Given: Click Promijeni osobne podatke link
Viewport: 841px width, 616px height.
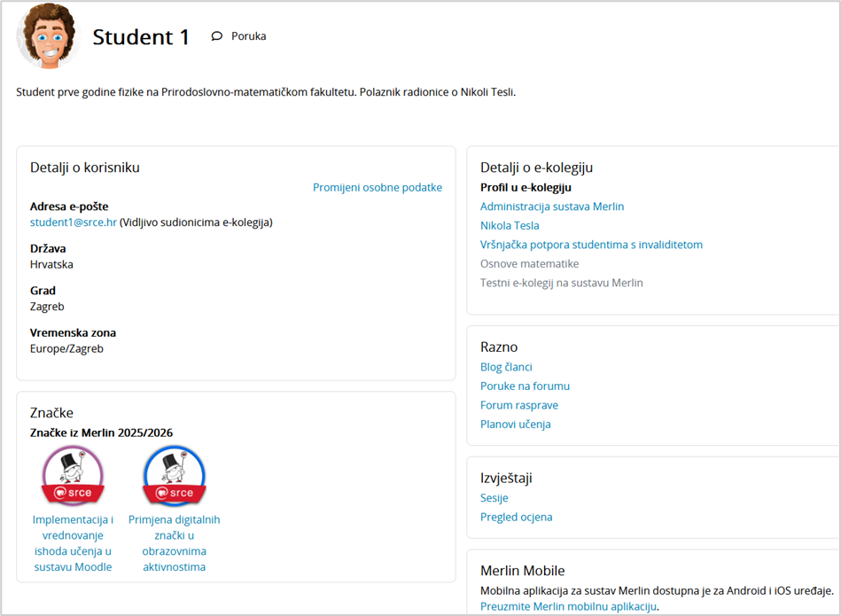Looking at the screenshot, I should pos(377,187).
